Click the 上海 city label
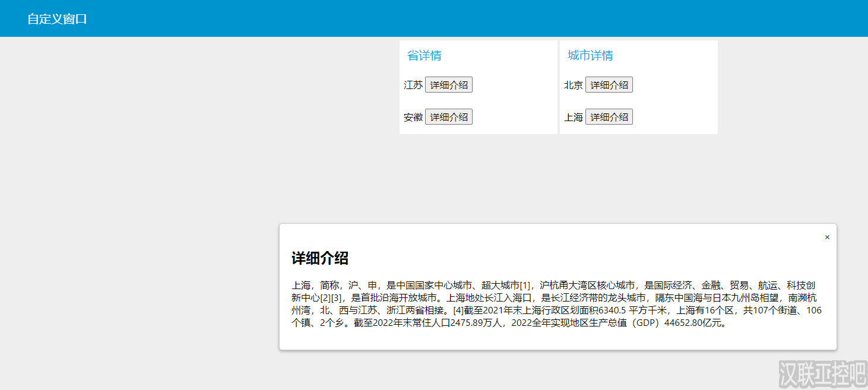This screenshot has width=868, height=390. click(573, 117)
